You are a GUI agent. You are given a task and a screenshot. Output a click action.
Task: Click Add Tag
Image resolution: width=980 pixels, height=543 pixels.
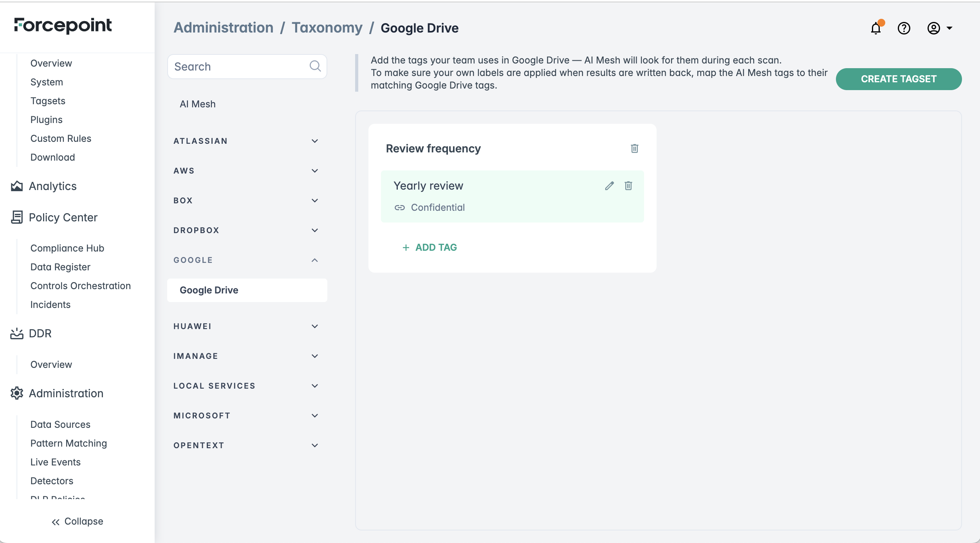(430, 248)
